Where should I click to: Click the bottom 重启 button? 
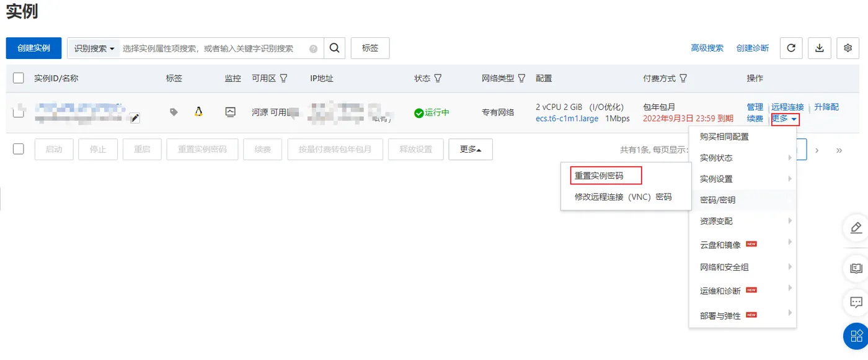point(142,150)
